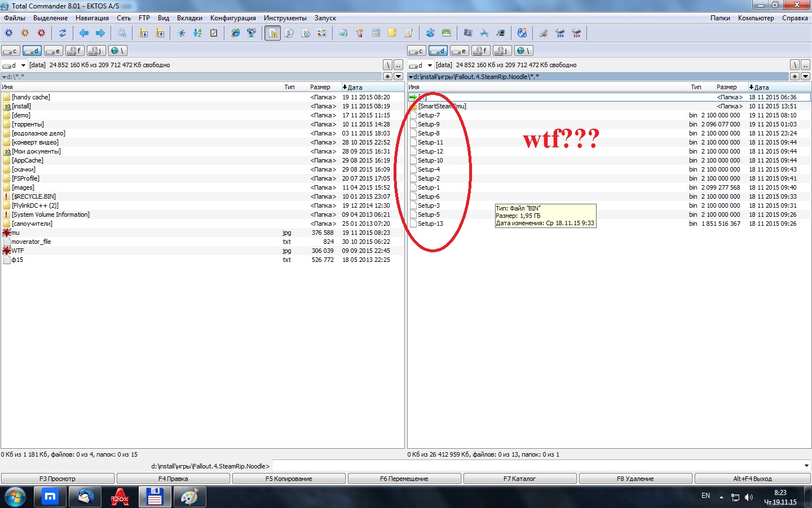Open the Выделение menu

[x=50, y=18]
